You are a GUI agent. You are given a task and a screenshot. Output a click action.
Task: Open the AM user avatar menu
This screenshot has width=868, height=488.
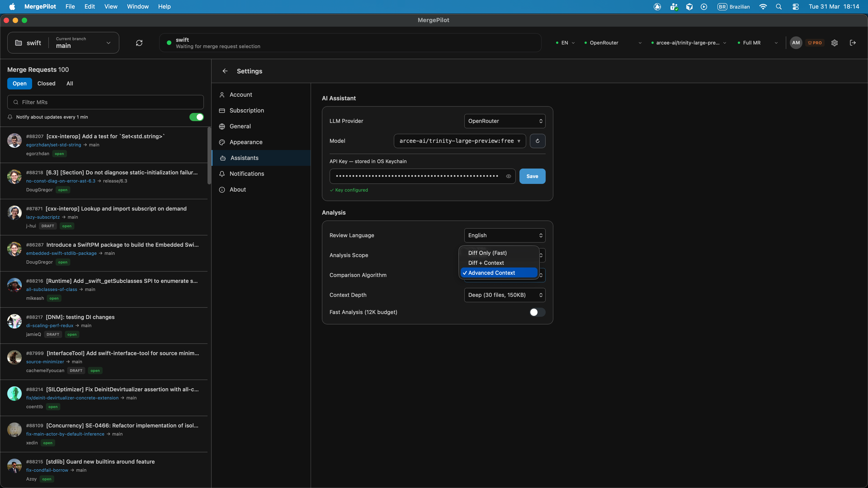click(x=796, y=43)
